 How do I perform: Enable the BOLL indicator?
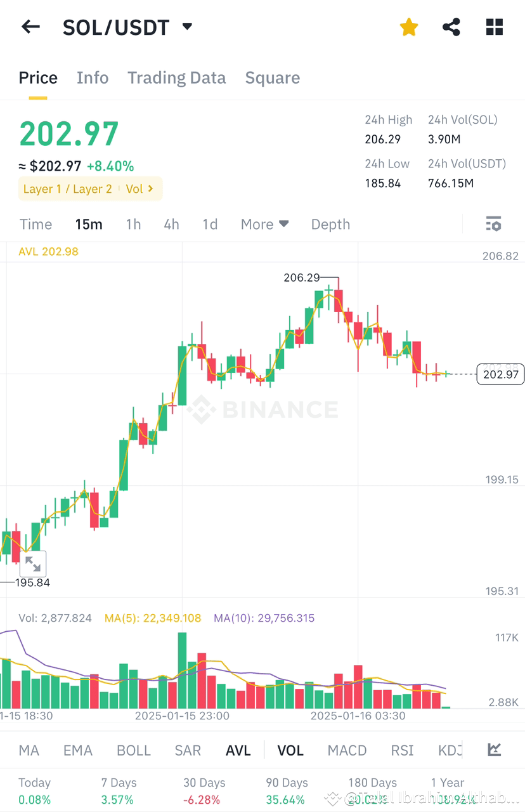(134, 750)
